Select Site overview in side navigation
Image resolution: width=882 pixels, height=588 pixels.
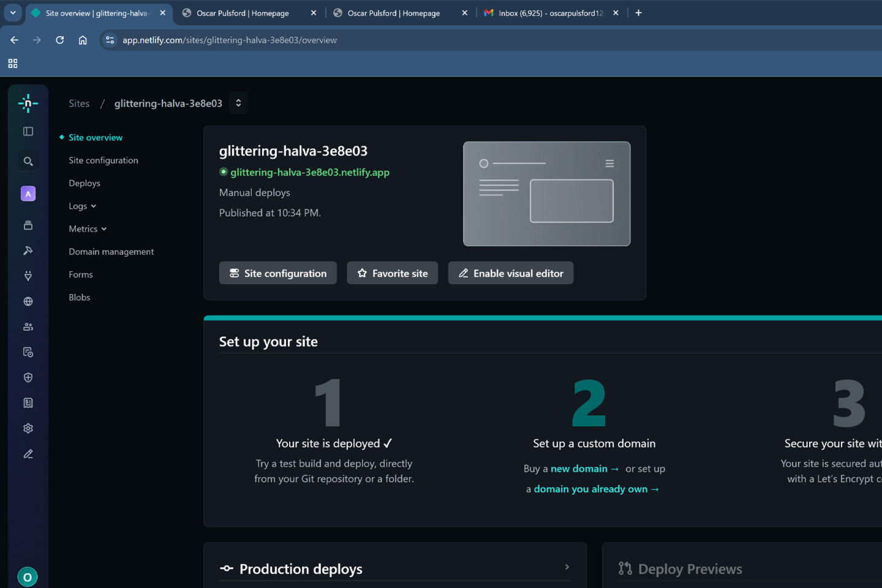(96, 137)
